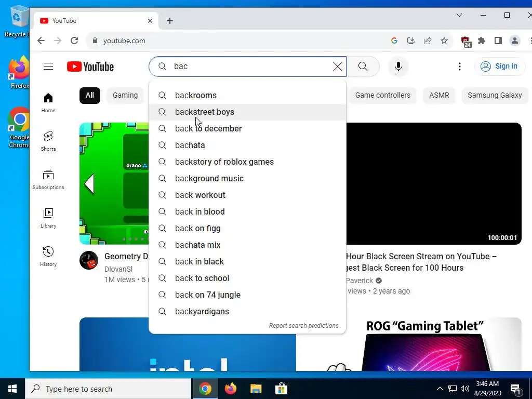Open File Explorer from the taskbar
The image size is (532, 399).
click(256, 389)
